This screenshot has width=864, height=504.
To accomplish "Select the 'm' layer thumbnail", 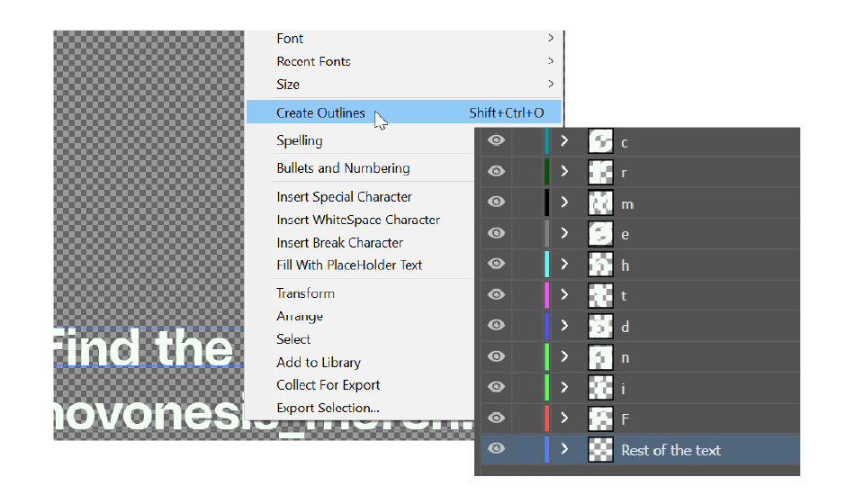I will 600,202.
